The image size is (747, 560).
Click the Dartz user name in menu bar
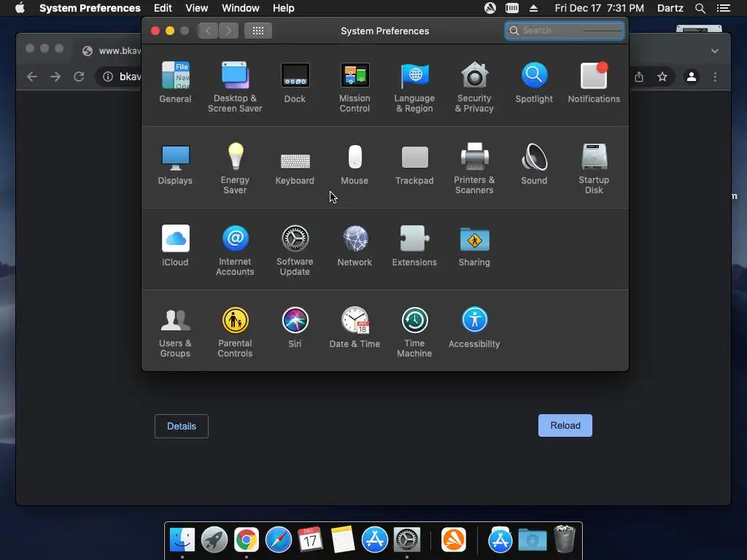[670, 8]
